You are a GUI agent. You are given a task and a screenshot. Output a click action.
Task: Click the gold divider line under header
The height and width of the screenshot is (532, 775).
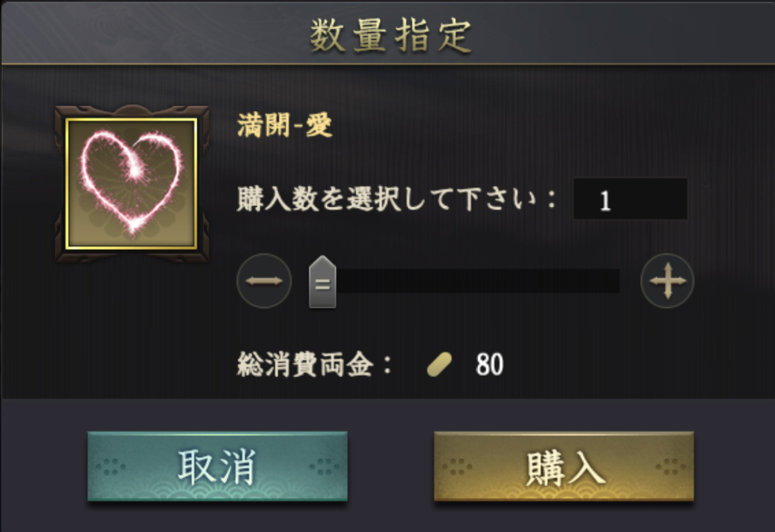[x=387, y=64]
